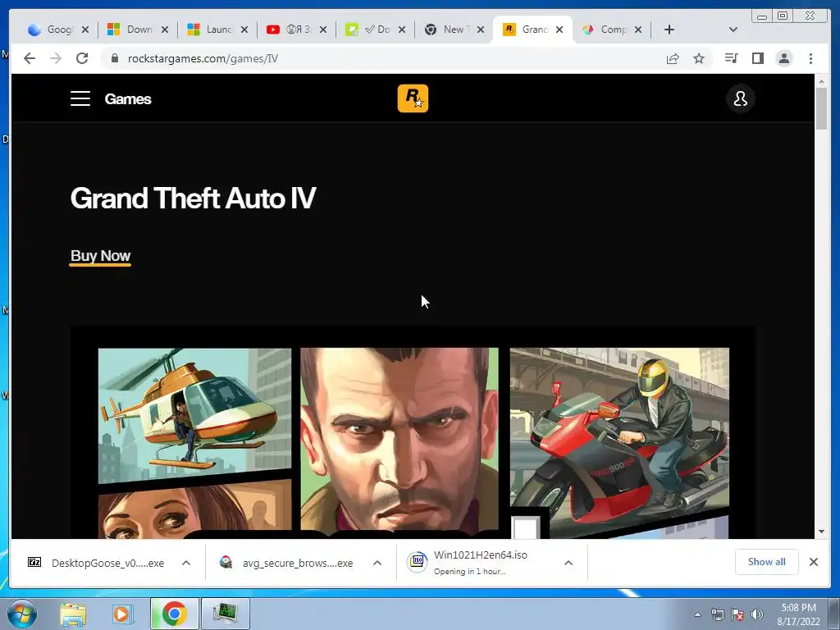Show hidden tray icons arrow
840x630 pixels.
click(x=697, y=614)
